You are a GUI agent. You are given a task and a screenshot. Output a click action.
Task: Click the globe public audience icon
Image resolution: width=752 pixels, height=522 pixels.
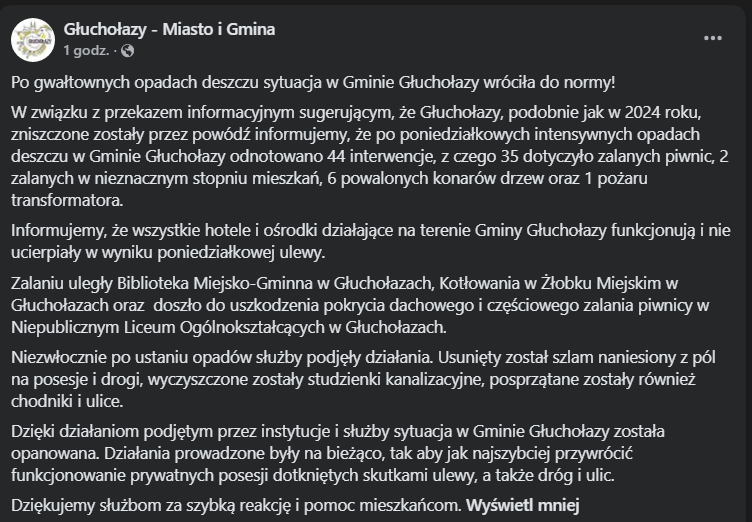point(128,50)
